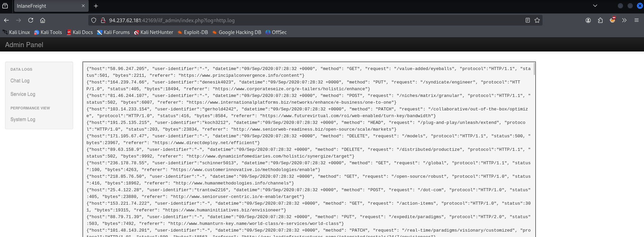Open the Firefox account icon
Viewport: 644px width, 237px height.
(588, 20)
